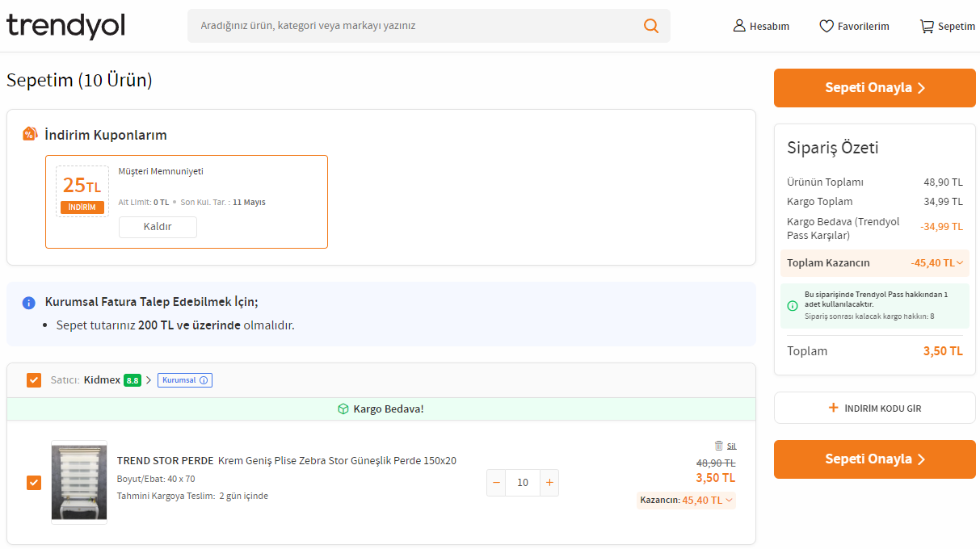Click the 25 TL İndirim coupon badge
Screen dimensions: 980x549
(82, 191)
